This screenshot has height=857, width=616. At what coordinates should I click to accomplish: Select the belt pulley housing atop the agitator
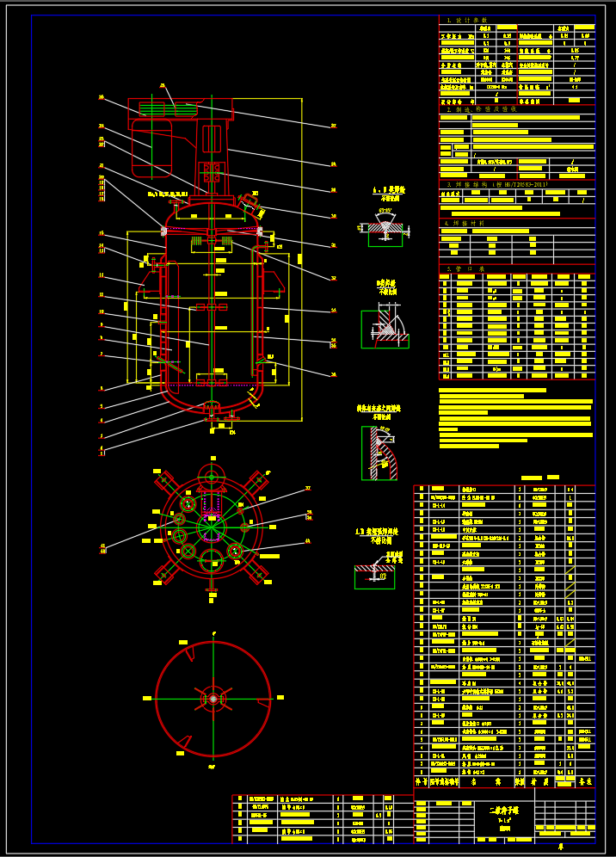[x=181, y=108]
